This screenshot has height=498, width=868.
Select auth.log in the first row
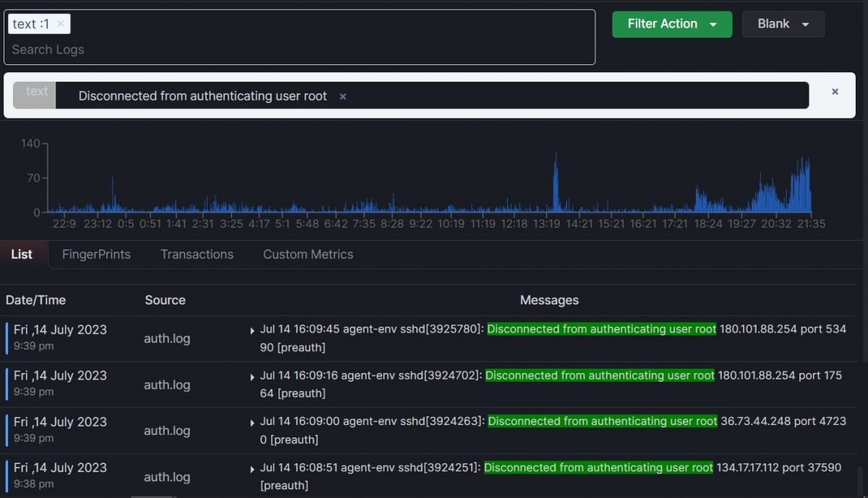(x=166, y=338)
